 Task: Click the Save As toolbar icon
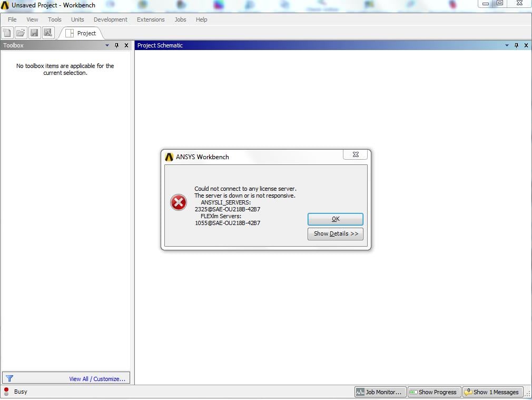[48, 33]
